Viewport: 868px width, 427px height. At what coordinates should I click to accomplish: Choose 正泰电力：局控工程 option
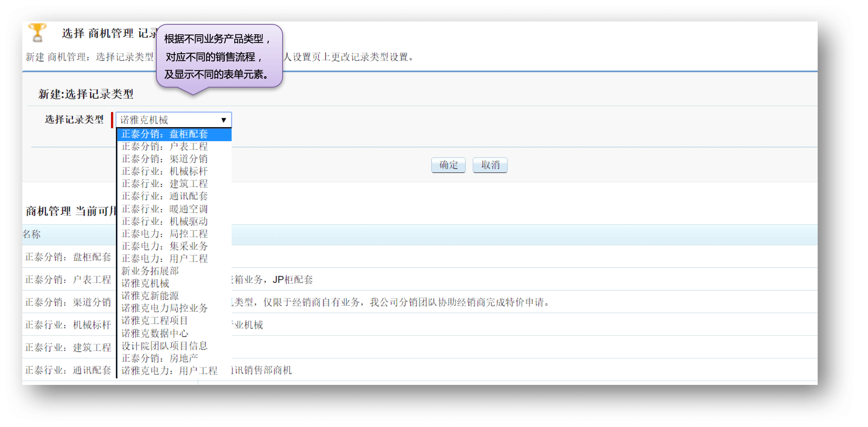click(x=174, y=234)
